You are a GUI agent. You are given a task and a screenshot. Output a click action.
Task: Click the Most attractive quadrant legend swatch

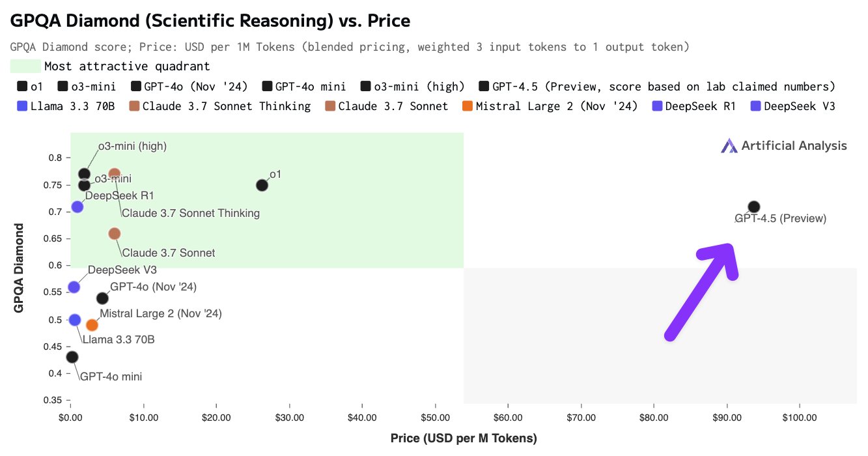coord(25,66)
